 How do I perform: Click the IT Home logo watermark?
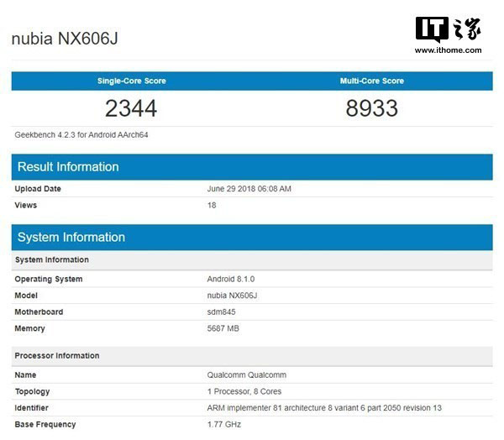(x=448, y=28)
